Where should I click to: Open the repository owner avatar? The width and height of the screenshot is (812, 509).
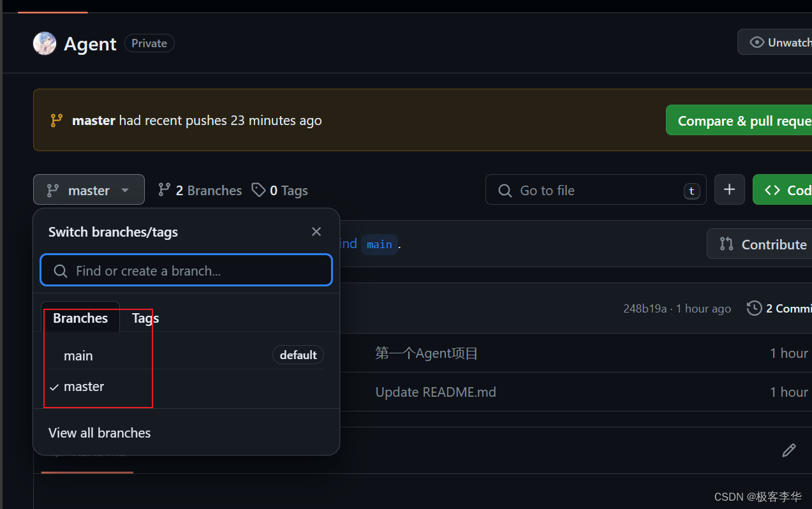[45, 43]
